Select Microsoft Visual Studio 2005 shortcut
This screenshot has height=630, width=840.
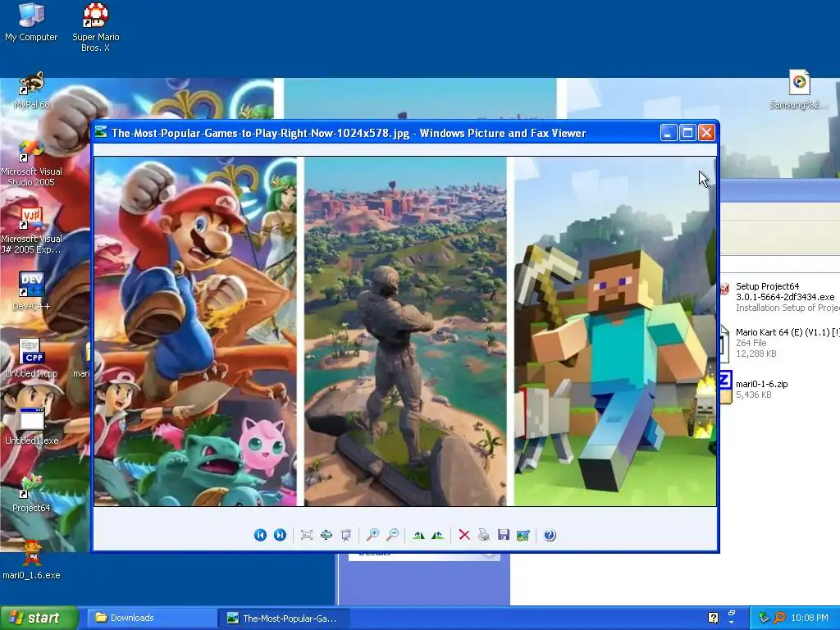31,163
